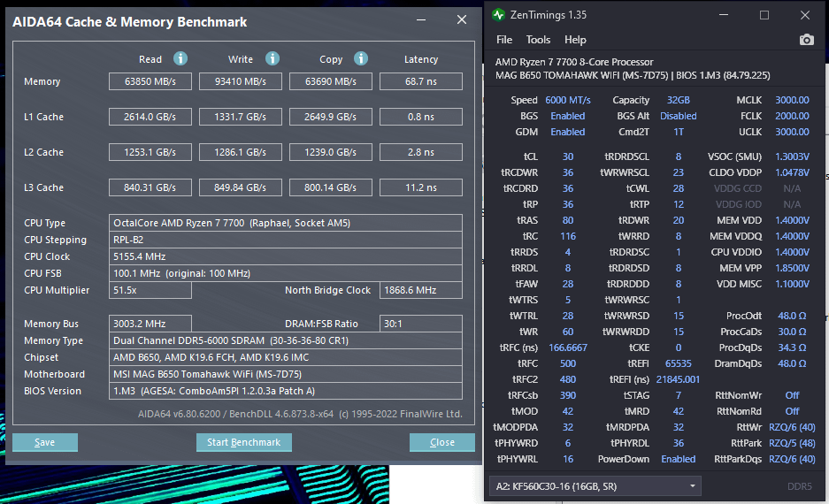Open the Help menu in ZenTimings
This screenshot has width=829, height=504.
pyautogui.click(x=575, y=40)
